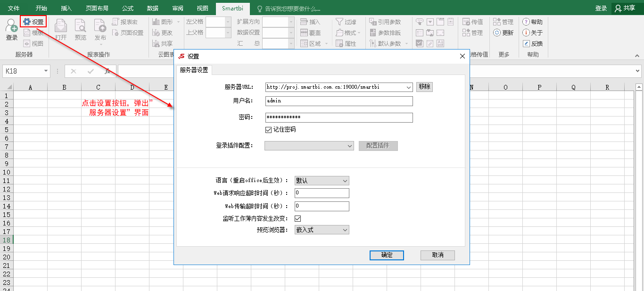Image resolution: width=644 pixels, height=291 pixels.
Task: Click the 配置插件 button
Action: 378,146
